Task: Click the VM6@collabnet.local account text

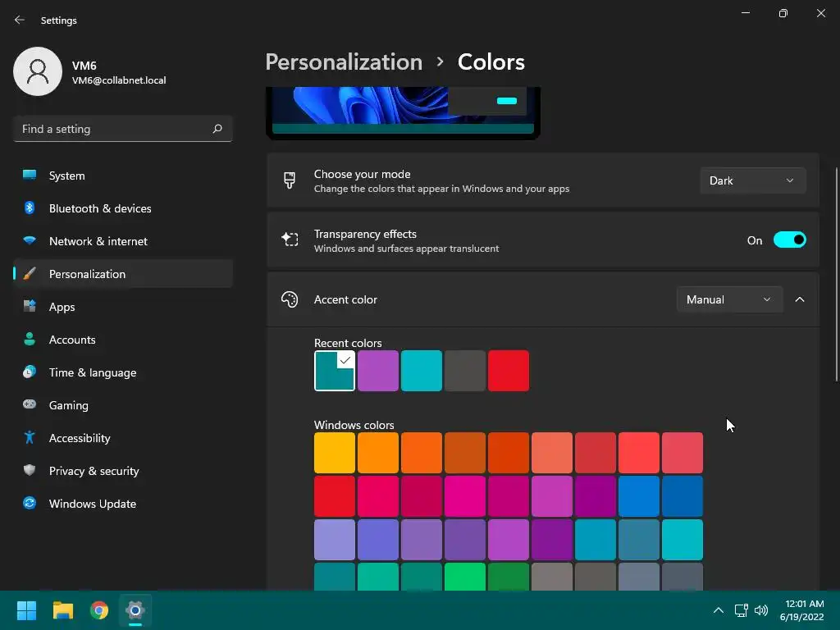Action: click(119, 80)
